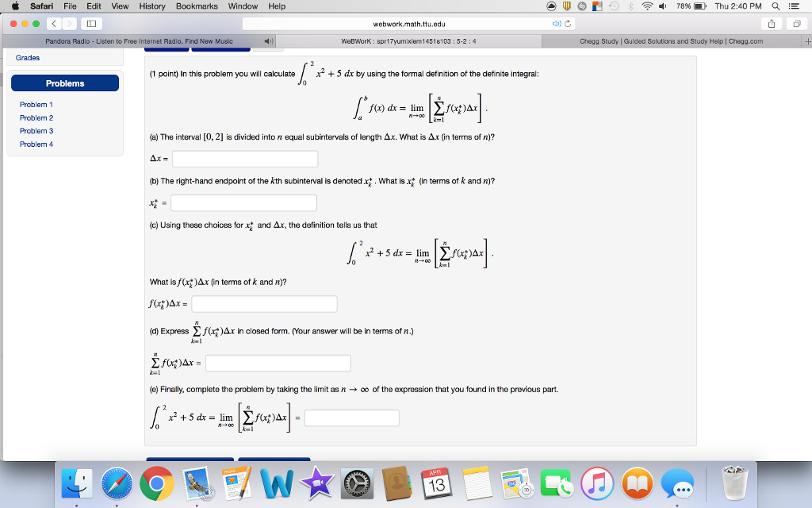This screenshot has height=508, width=812.
Task: Select the Problems sidebar button
Action: coord(65,83)
